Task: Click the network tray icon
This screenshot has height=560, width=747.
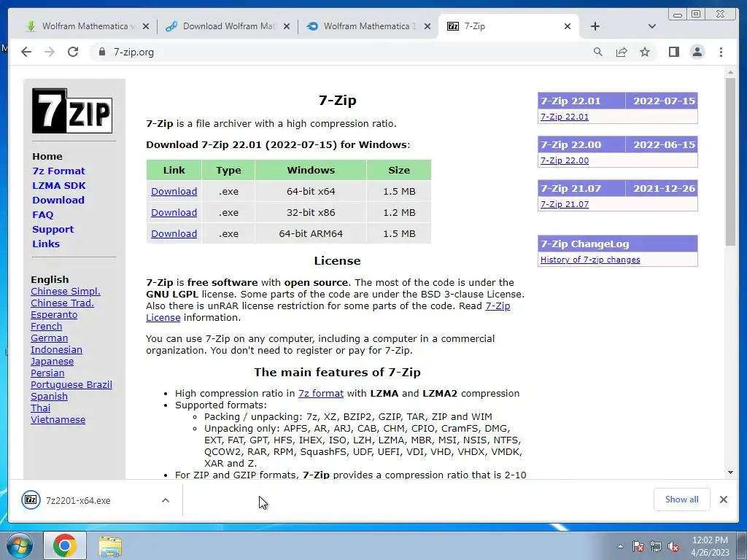Action: [x=656, y=547]
